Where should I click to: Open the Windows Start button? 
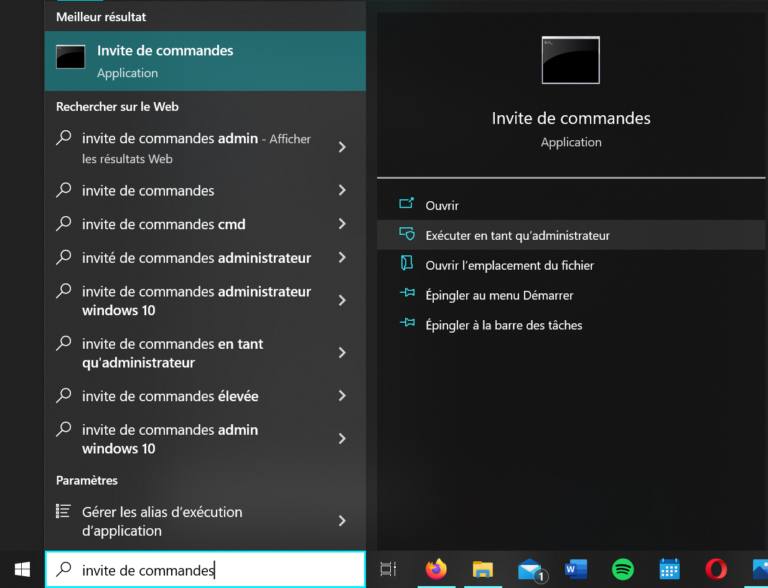coord(23,569)
